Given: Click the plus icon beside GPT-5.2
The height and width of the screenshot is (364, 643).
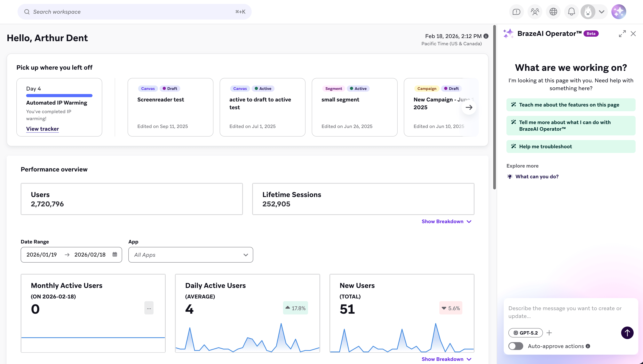Looking at the screenshot, I should (x=549, y=333).
